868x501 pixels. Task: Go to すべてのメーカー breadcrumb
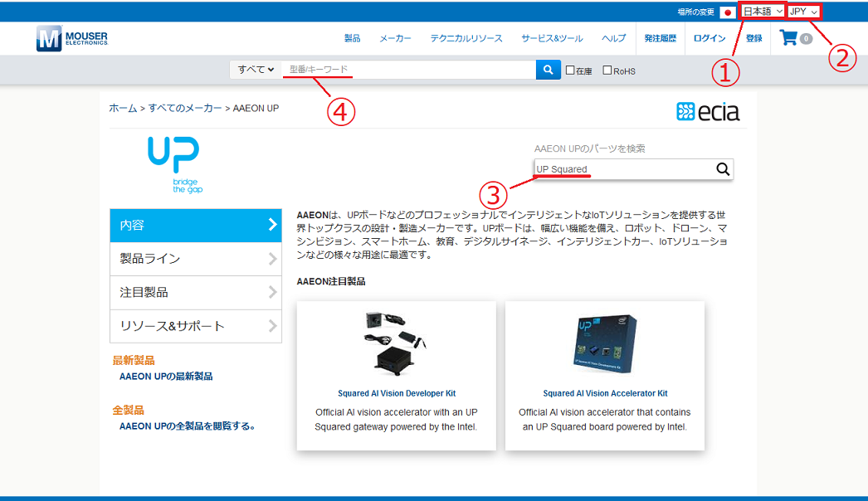click(185, 108)
